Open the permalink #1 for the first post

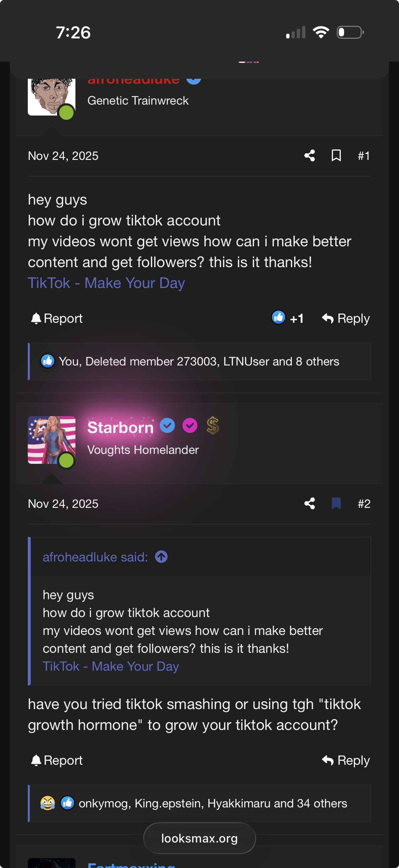pyautogui.click(x=364, y=155)
